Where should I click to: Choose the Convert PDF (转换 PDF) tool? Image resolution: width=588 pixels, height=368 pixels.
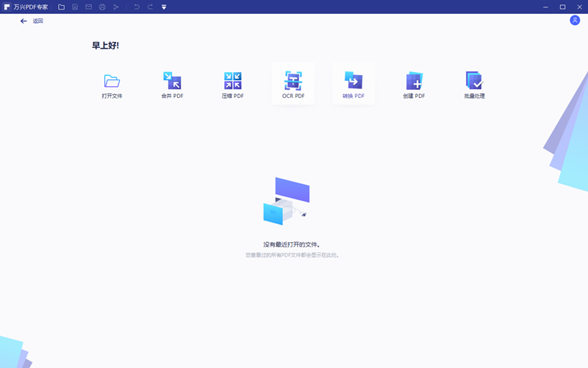point(354,82)
